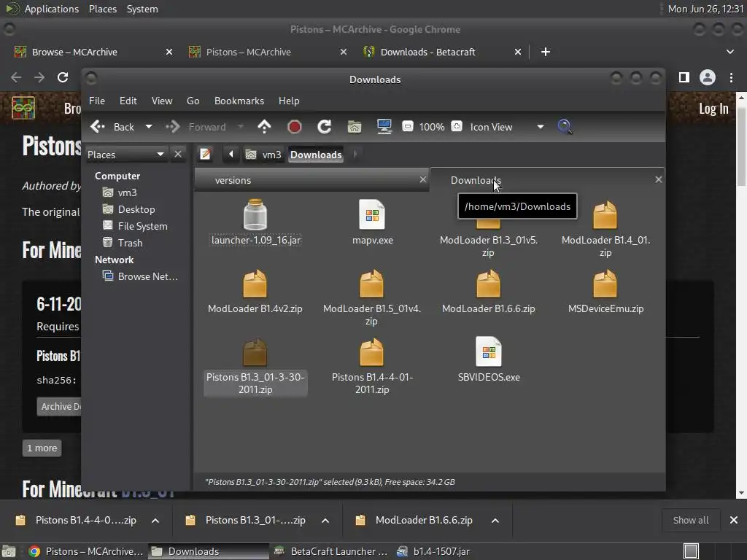The height and width of the screenshot is (560, 747).
Task: Select File System in the sidebar
Action: point(142,226)
